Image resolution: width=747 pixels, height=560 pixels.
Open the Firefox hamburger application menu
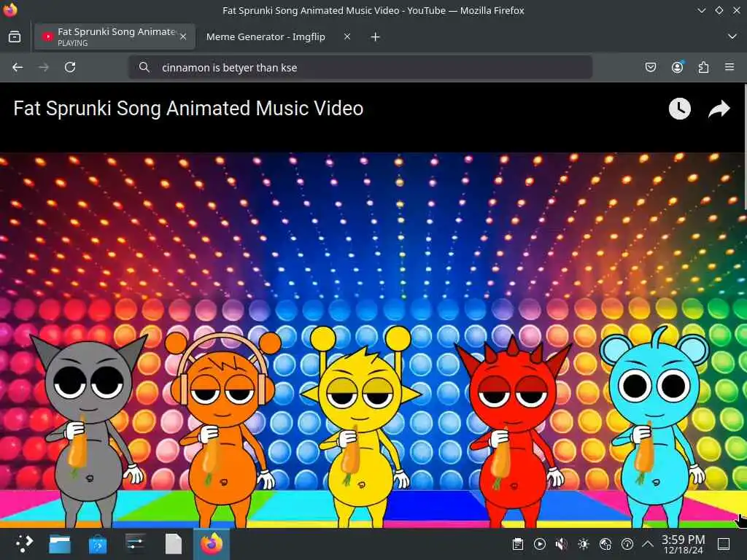point(729,67)
